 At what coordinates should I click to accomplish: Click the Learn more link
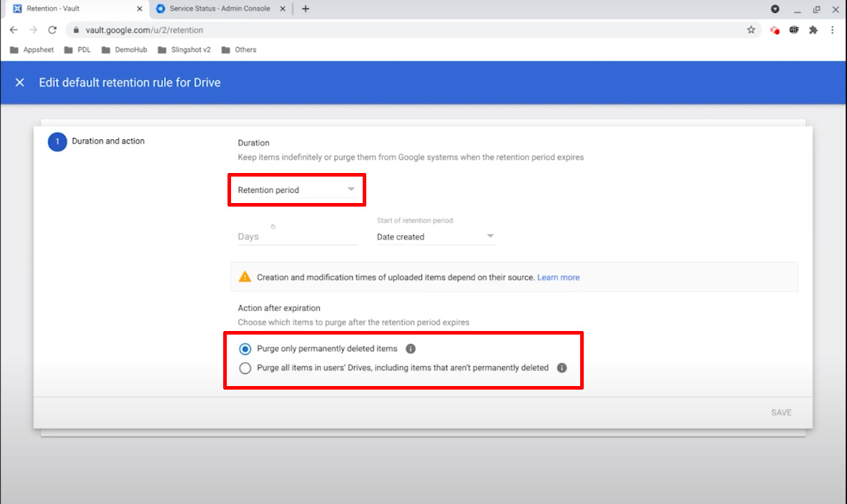(x=558, y=277)
